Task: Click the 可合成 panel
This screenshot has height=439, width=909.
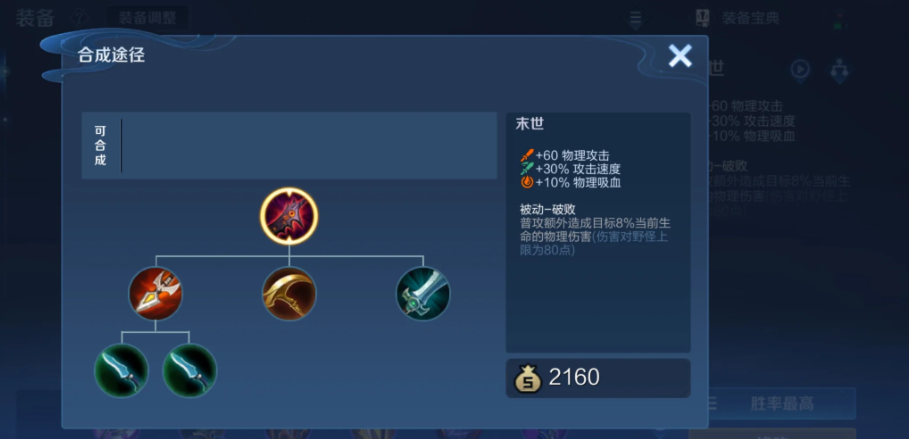Action: [x=289, y=146]
